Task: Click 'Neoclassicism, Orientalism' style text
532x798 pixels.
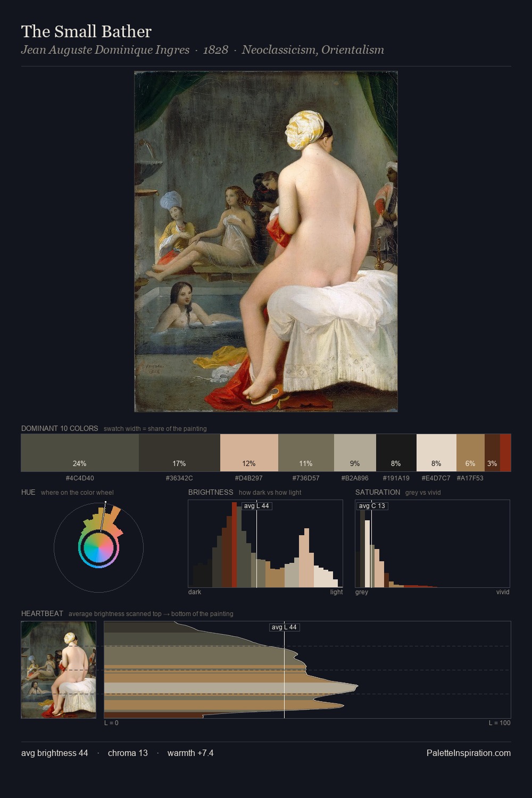Action: [313, 50]
